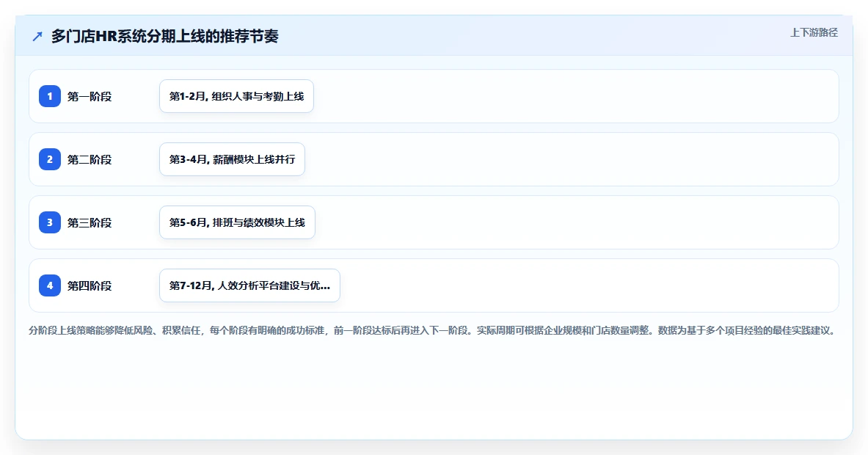Viewport: 868px width, 455px height.
Task: Click the number 4 stage badge
Action: 50,285
